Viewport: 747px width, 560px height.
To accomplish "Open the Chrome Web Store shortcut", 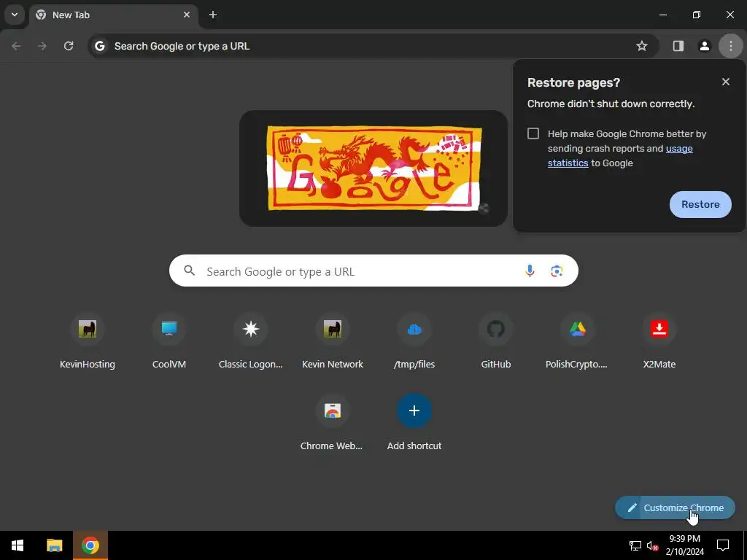I will pos(333,424).
